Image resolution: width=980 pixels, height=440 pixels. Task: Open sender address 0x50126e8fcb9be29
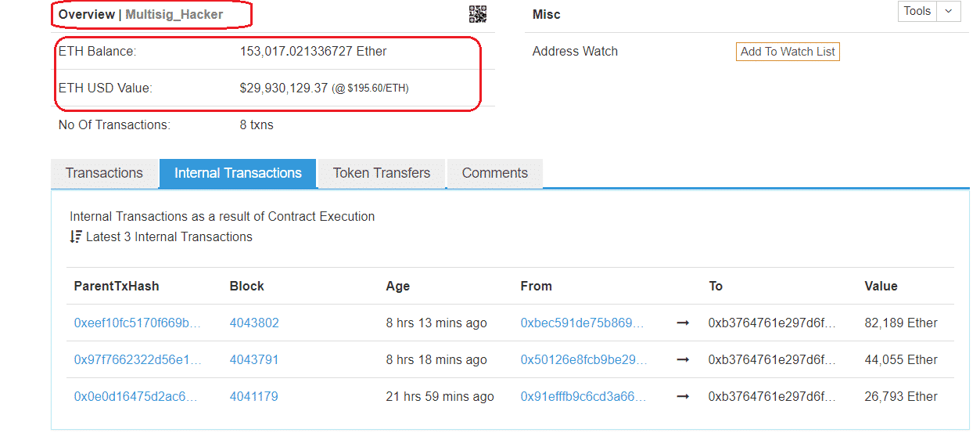[583, 359]
